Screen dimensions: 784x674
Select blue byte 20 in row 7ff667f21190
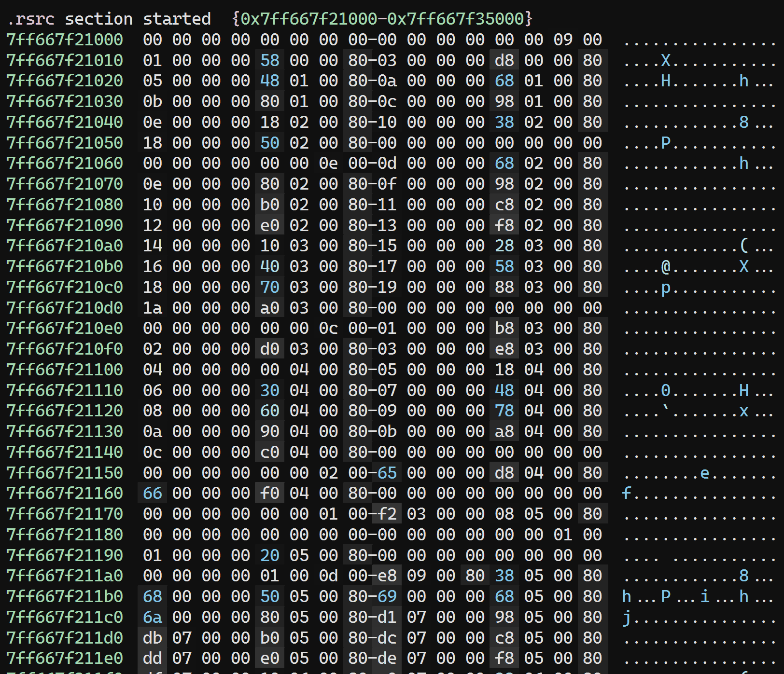click(x=270, y=555)
